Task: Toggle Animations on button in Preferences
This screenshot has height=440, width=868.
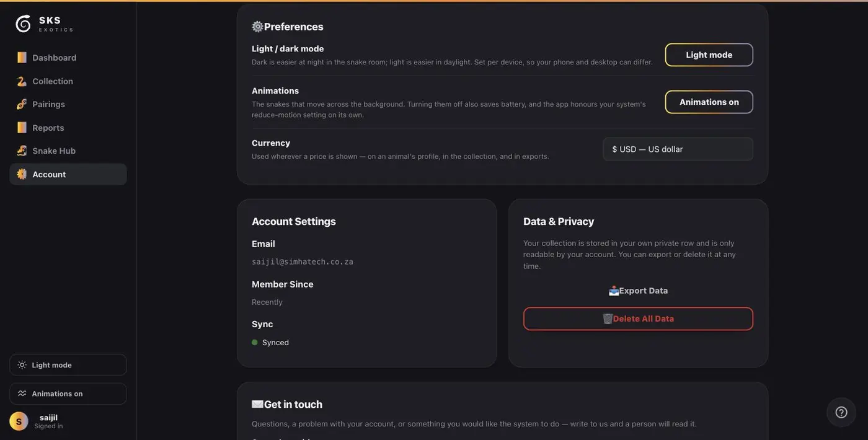Action: tap(709, 102)
